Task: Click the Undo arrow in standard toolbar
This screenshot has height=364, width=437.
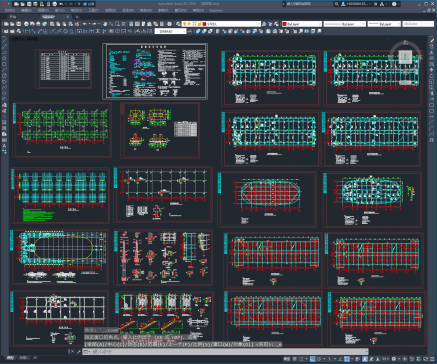Action: pos(85,24)
